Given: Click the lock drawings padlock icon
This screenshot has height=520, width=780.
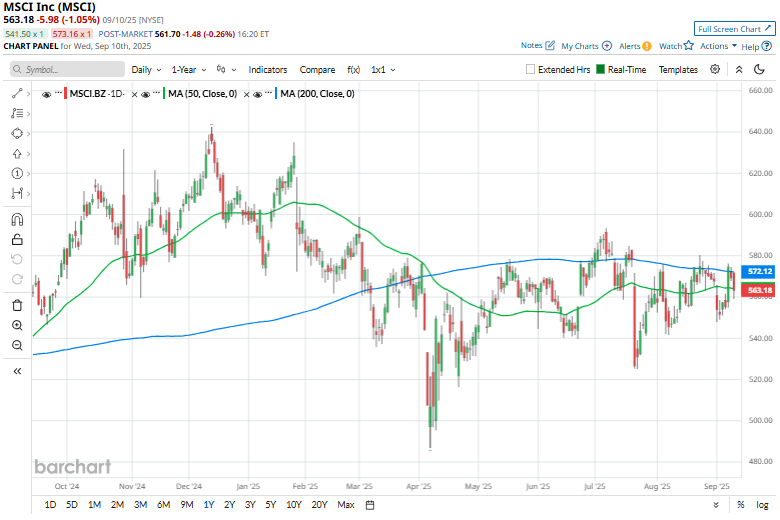Looking at the screenshot, I should (x=17, y=239).
